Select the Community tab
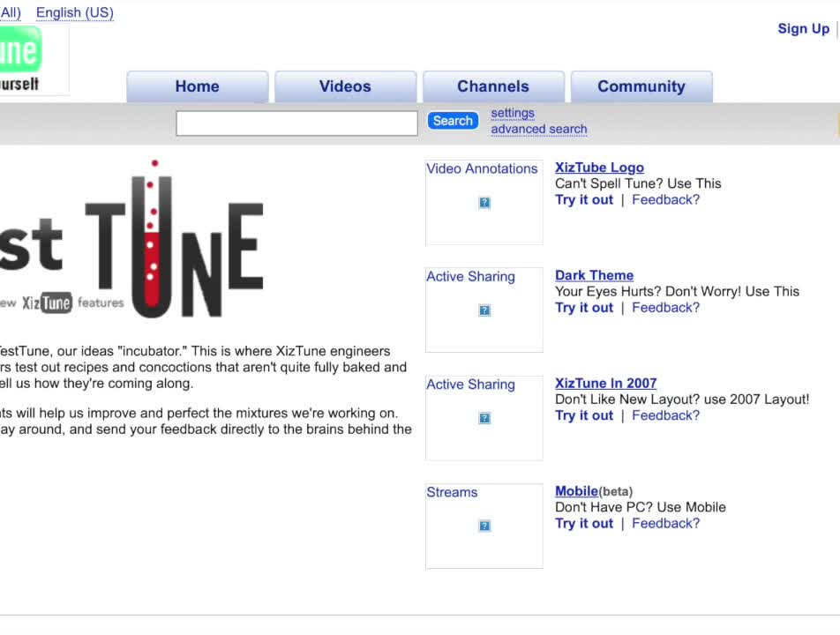This screenshot has width=840, height=635. tap(641, 86)
